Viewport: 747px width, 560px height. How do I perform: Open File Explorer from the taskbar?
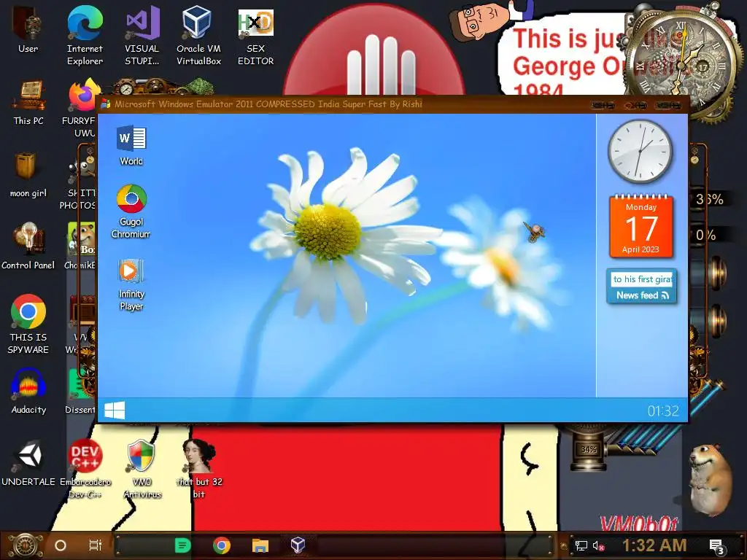[x=260, y=545]
